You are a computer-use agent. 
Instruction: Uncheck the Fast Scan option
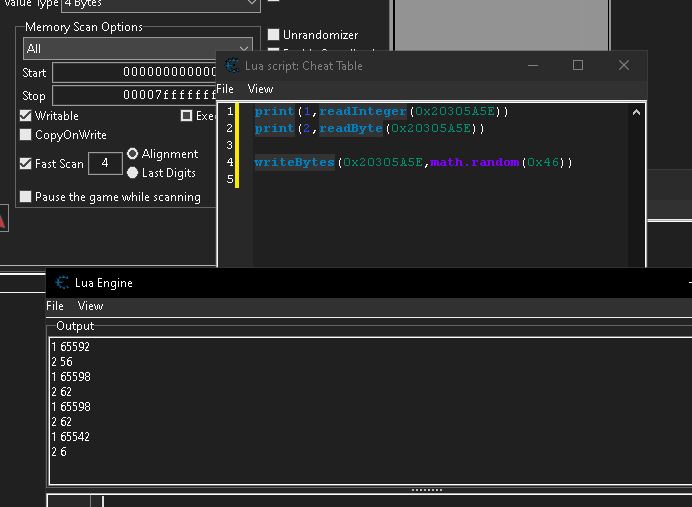(26, 164)
